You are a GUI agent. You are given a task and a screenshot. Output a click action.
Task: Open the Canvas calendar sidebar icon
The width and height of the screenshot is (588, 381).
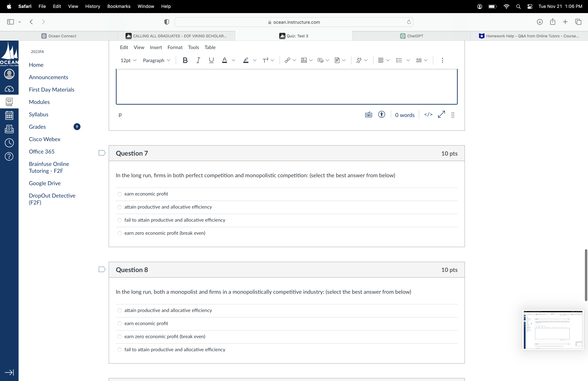(x=9, y=115)
